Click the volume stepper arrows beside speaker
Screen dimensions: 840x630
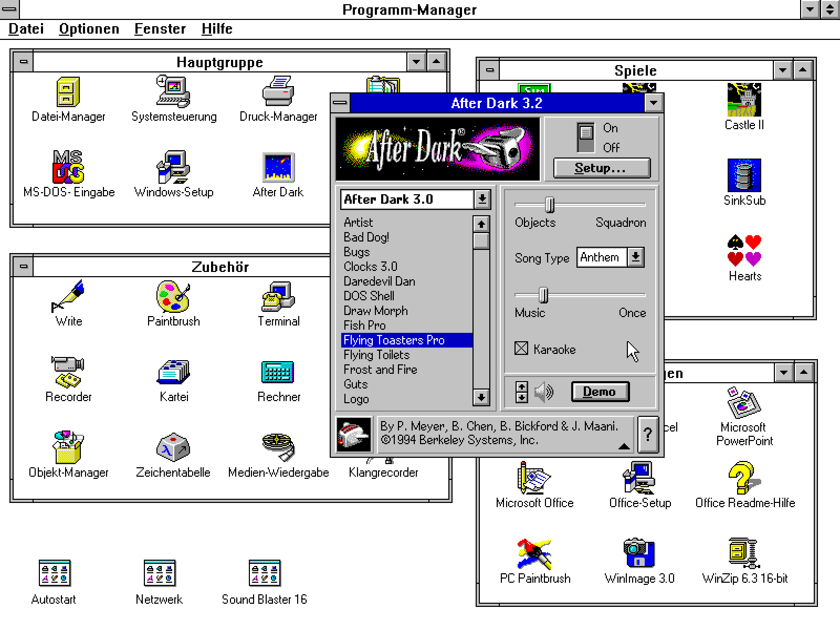pos(521,392)
